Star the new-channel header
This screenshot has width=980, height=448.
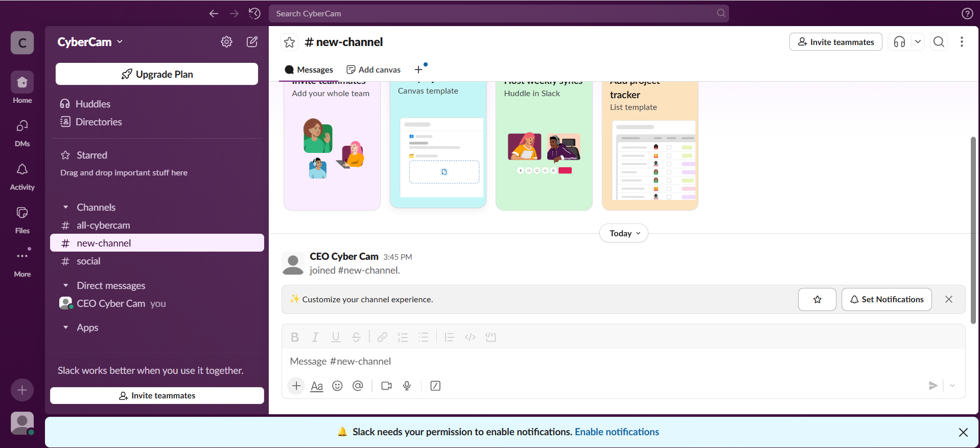[x=290, y=42]
